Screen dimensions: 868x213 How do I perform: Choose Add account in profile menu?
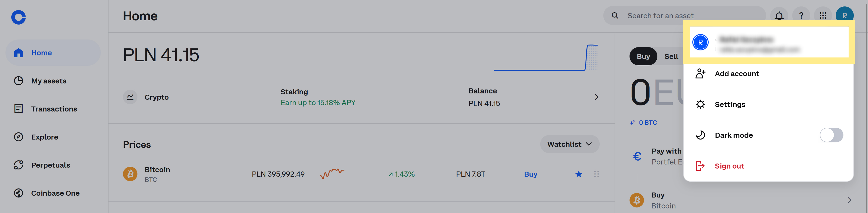coord(737,73)
